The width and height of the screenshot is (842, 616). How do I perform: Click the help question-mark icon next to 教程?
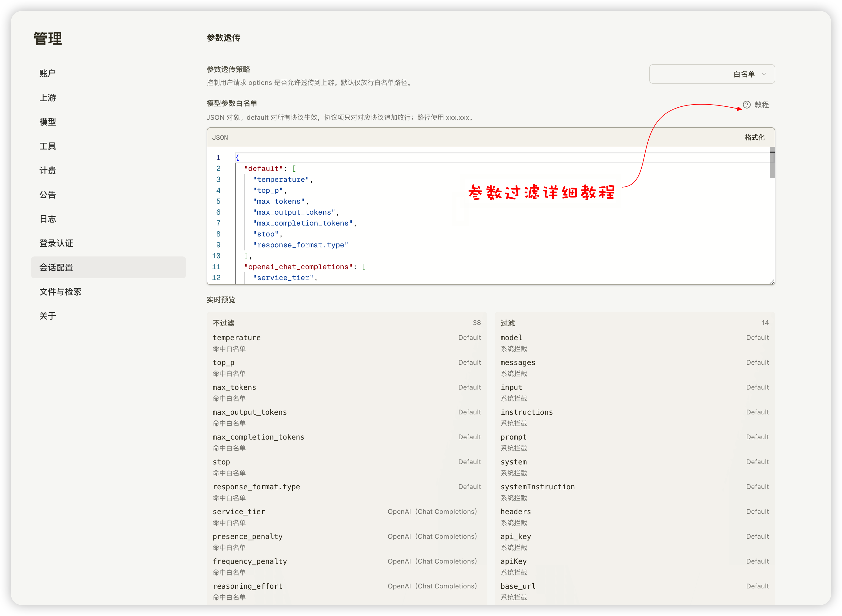(747, 105)
